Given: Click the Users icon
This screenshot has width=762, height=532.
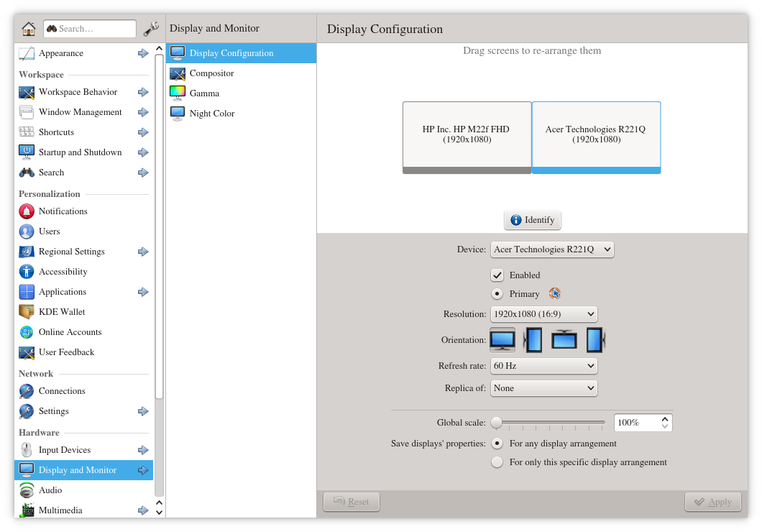Looking at the screenshot, I should coord(27,231).
